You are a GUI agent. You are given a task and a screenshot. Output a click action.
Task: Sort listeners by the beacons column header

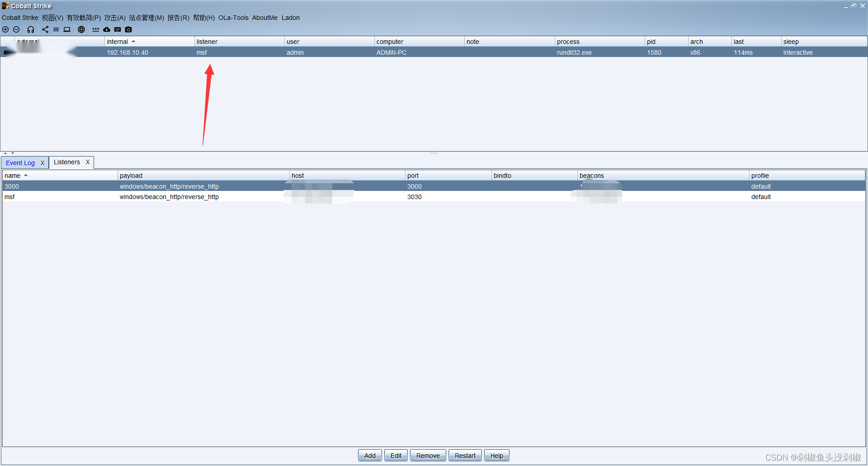point(663,176)
